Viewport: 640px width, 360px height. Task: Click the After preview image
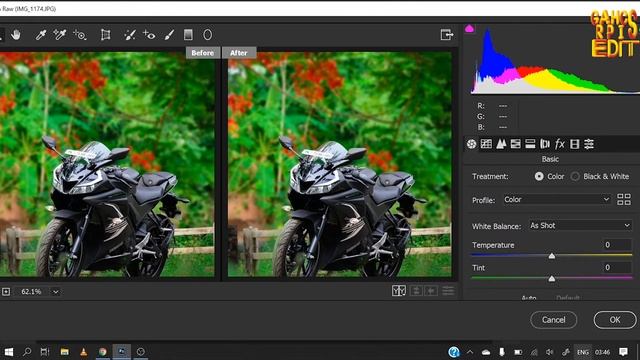coord(340,164)
